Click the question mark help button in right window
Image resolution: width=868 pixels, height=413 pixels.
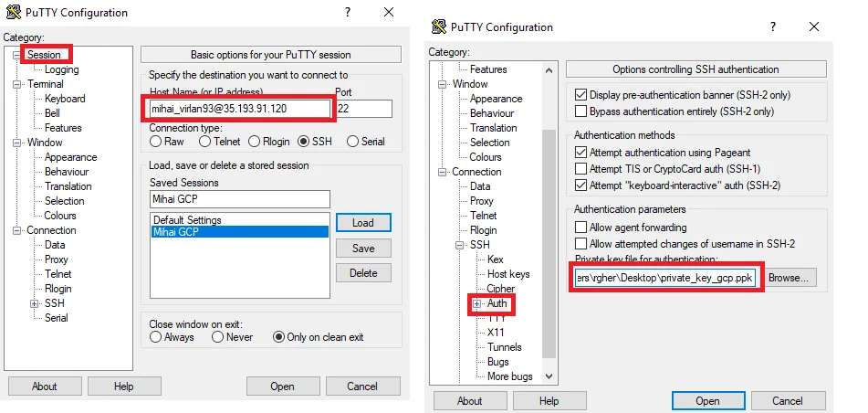point(773,26)
